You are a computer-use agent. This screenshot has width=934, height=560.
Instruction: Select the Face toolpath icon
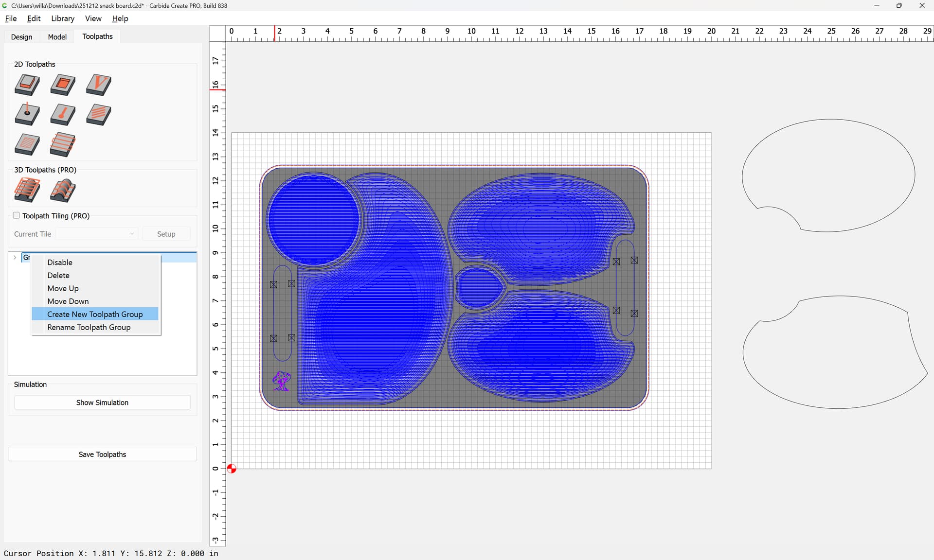pos(63,144)
